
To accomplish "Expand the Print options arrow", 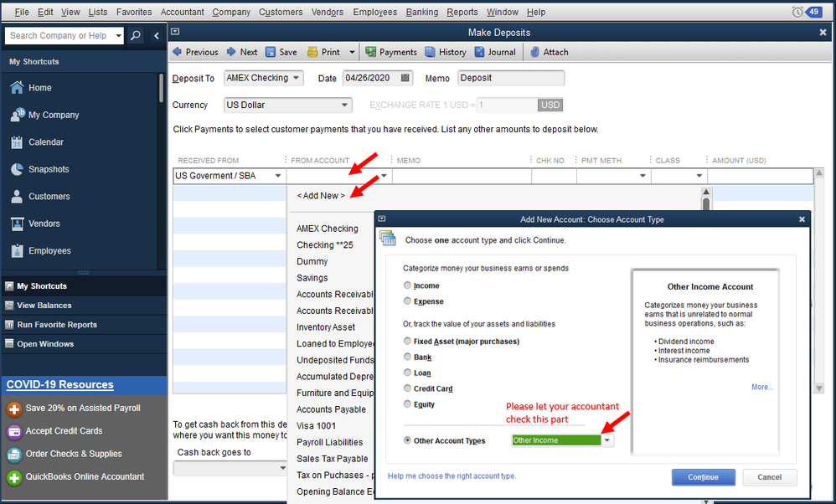I will [351, 52].
